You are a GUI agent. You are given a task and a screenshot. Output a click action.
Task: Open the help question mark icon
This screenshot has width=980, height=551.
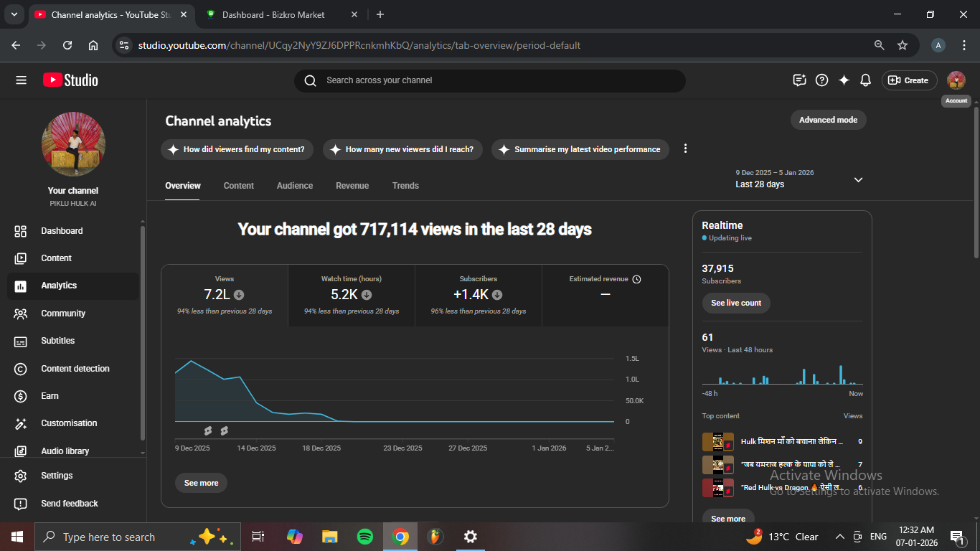pyautogui.click(x=822, y=80)
